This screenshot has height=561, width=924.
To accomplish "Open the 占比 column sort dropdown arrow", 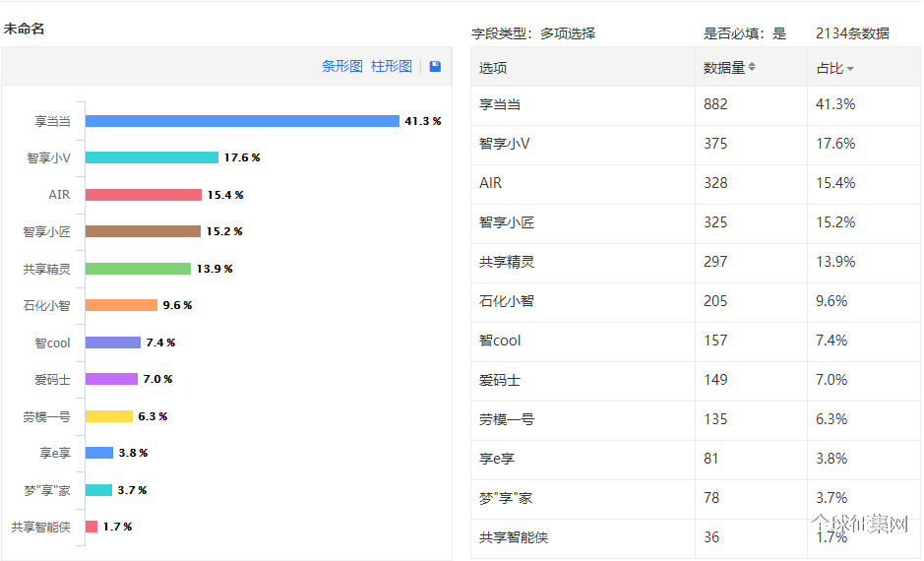I will pyautogui.click(x=850, y=70).
